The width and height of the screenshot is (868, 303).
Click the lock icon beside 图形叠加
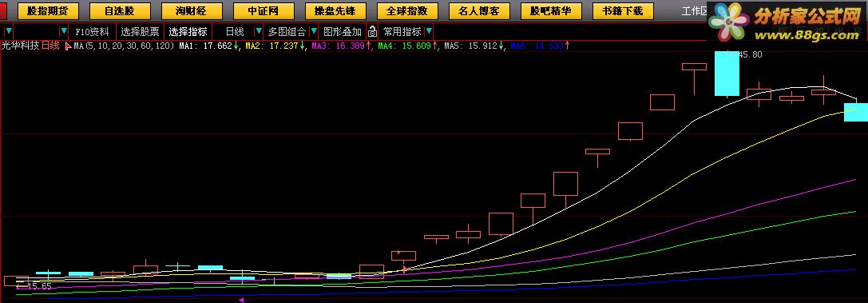coord(373,31)
